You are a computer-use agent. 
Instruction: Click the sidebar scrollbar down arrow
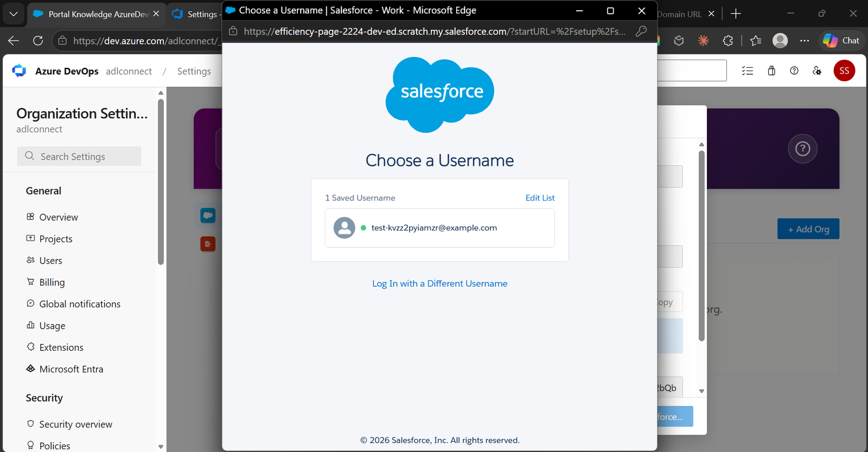pos(161,447)
